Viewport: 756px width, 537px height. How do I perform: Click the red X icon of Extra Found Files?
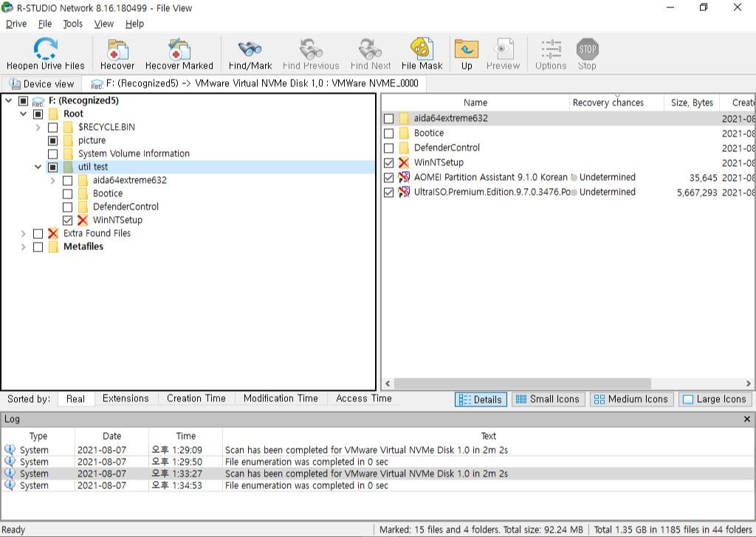point(53,234)
